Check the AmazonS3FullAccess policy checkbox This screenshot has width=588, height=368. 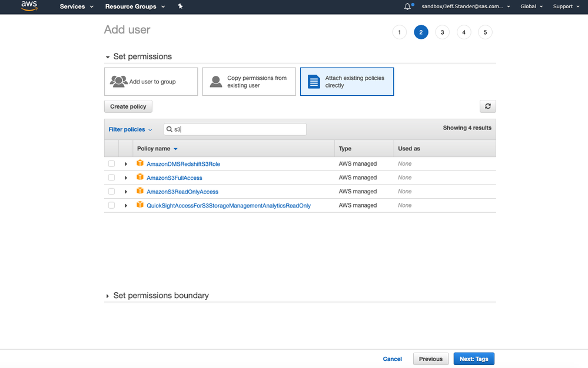point(111,178)
